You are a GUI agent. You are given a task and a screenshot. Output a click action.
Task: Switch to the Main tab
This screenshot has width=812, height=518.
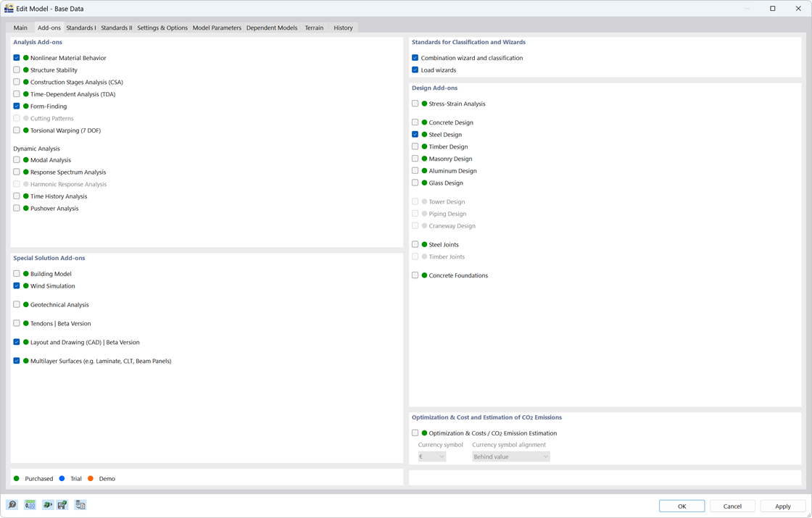pos(21,28)
